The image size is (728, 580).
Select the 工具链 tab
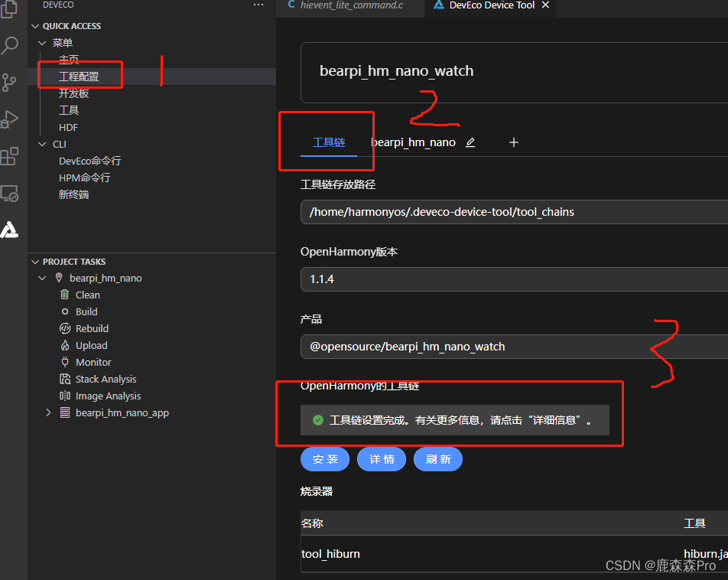329,142
